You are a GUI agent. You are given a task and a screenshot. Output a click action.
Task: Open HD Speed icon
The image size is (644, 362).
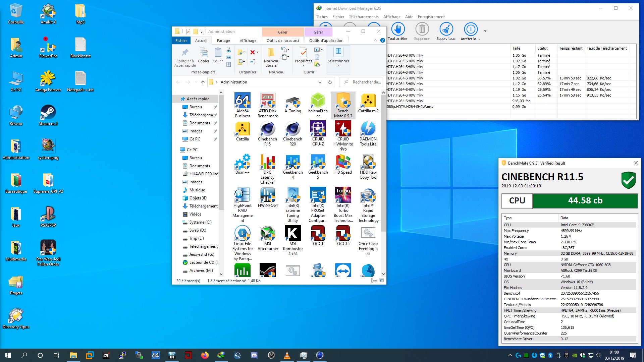343,164
